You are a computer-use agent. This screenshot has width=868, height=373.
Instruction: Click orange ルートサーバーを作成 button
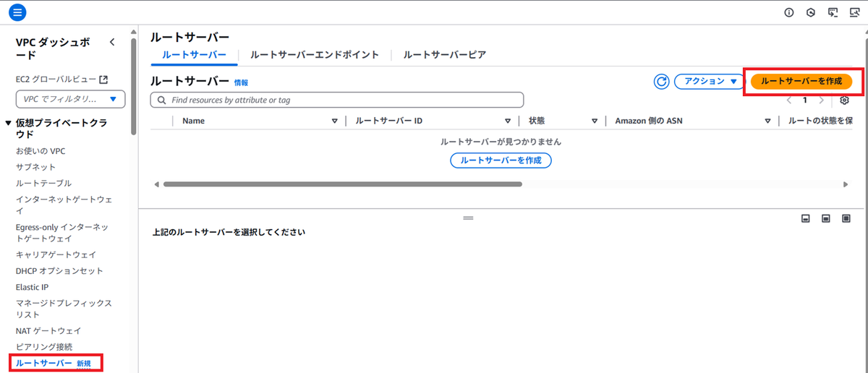[x=801, y=82]
